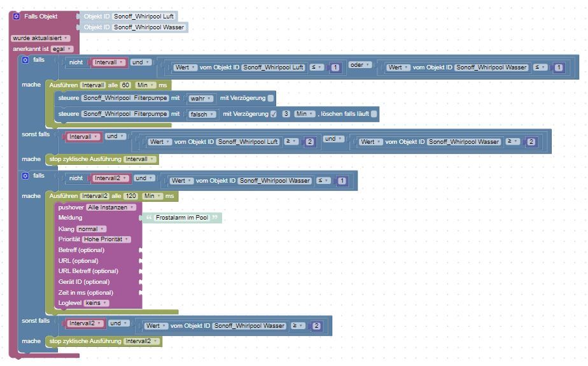This screenshot has height=366, width=588.
Task: Open 'Wert' dropdown in the Intervall2 falls condition
Action: (x=181, y=181)
